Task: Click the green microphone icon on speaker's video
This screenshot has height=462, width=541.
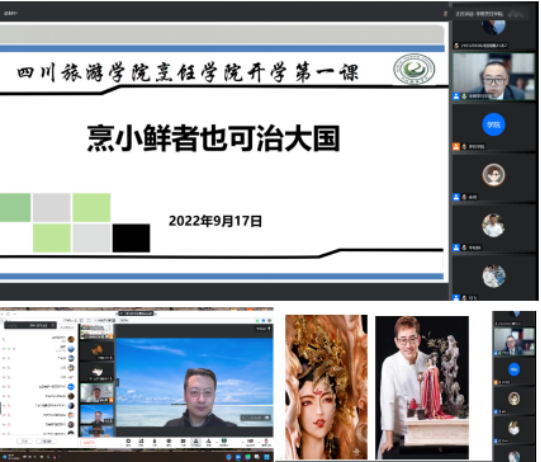Action: click(x=464, y=96)
